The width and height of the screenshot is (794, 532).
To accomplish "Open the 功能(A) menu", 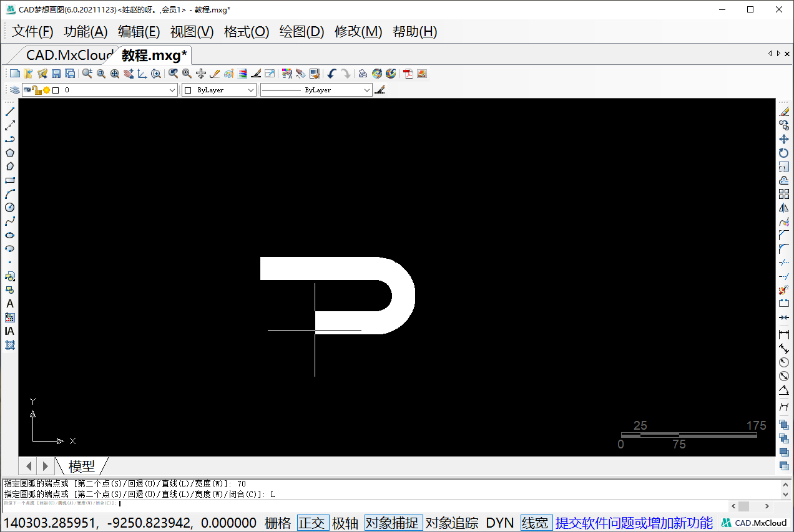I will [x=86, y=32].
